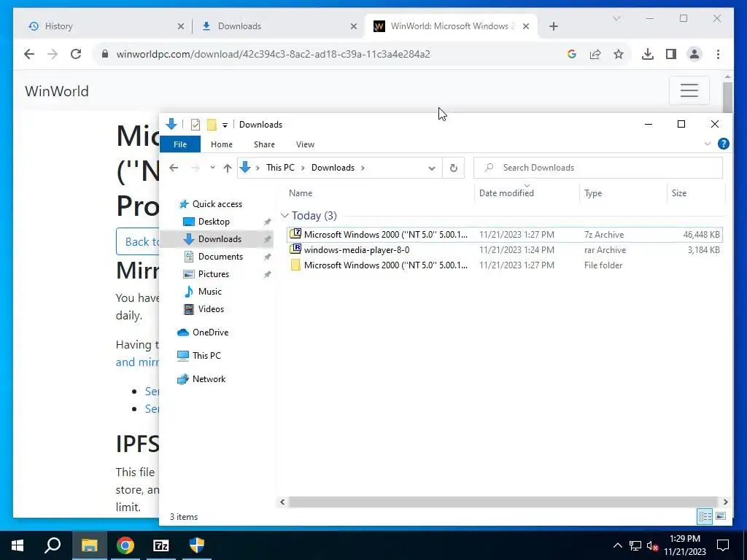The image size is (747, 560).
Task: Open Google icon in address bar
Action: point(572,54)
